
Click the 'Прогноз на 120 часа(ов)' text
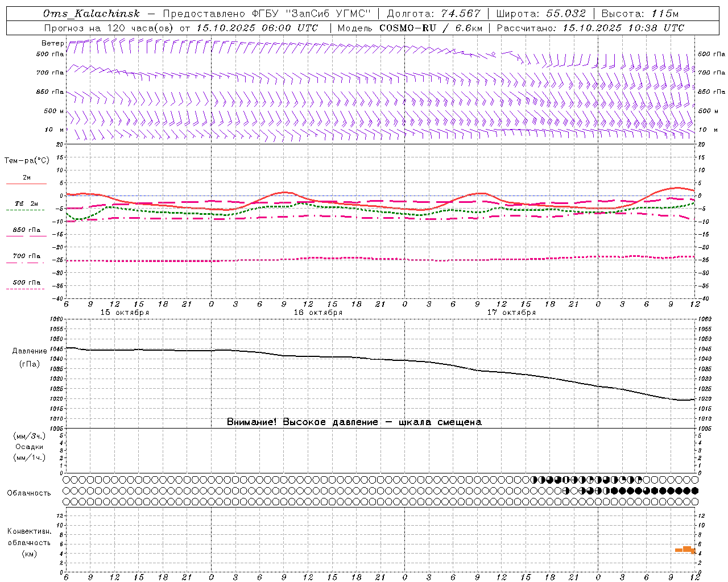click(109, 28)
